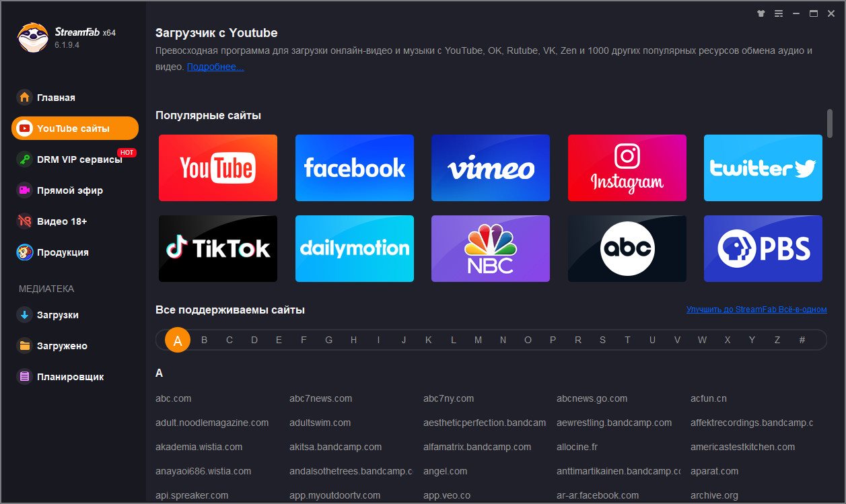This screenshot has width=846, height=504.
Task: Open abc7news.com in supported sites
Action: pos(320,398)
